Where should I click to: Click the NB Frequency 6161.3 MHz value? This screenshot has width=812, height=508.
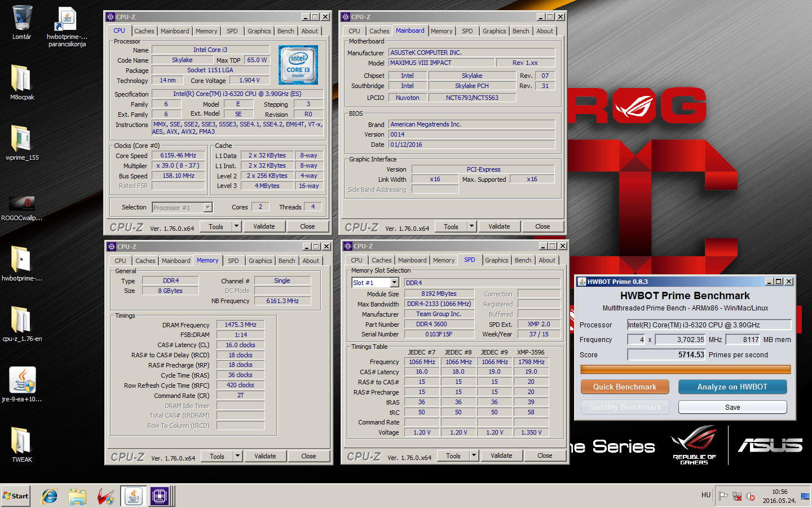point(283,301)
